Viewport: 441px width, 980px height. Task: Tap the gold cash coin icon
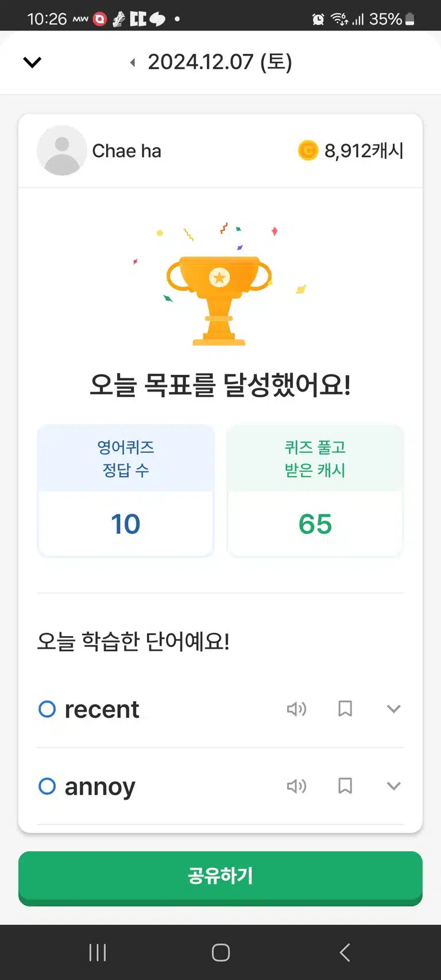(308, 151)
